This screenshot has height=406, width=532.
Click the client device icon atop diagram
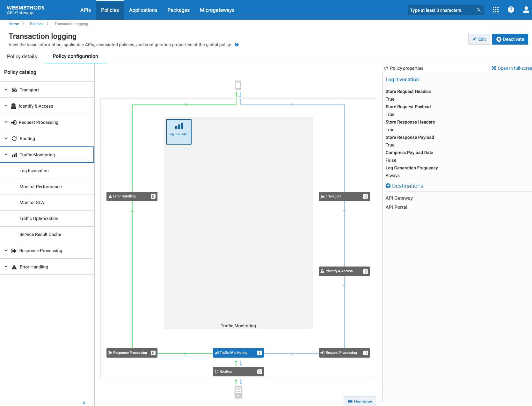click(x=238, y=85)
